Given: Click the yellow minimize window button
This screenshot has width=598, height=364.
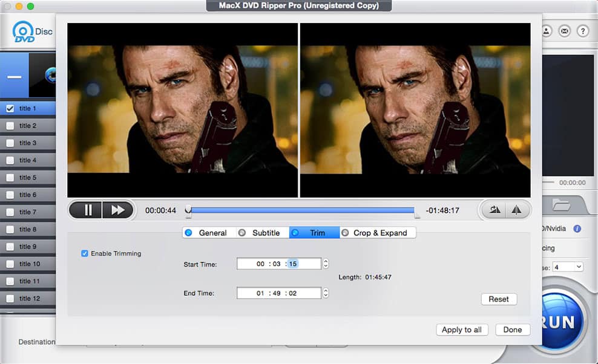Looking at the screenshot, I should (x=19, y=6).
